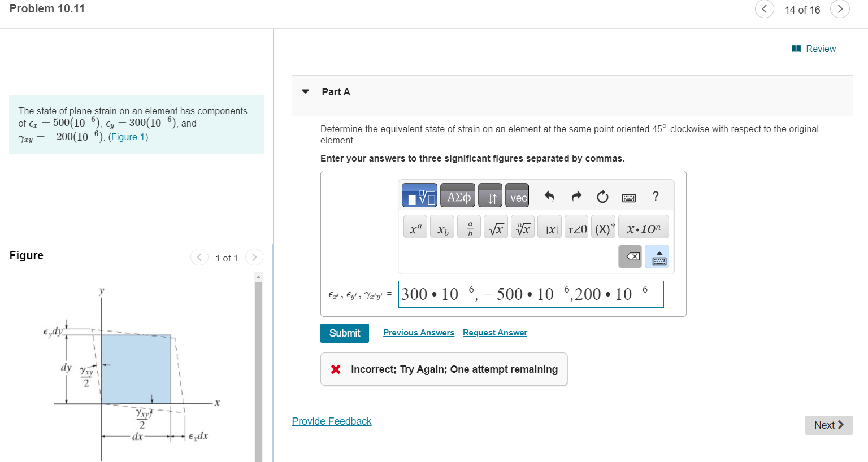Insert a superscript exponent template
Screen dimensions: 868x462
click(415, 226)
